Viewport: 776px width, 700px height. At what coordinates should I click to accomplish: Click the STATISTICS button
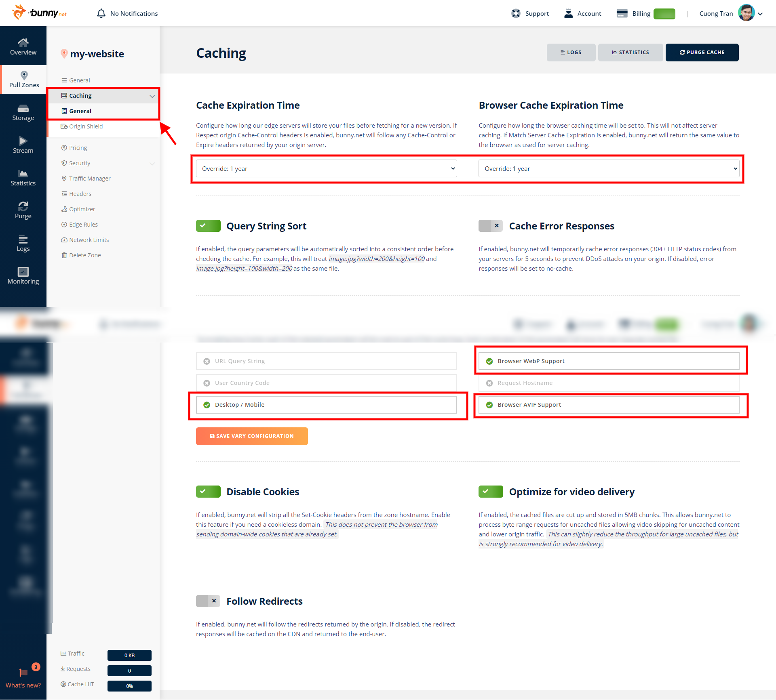point(630,53)
